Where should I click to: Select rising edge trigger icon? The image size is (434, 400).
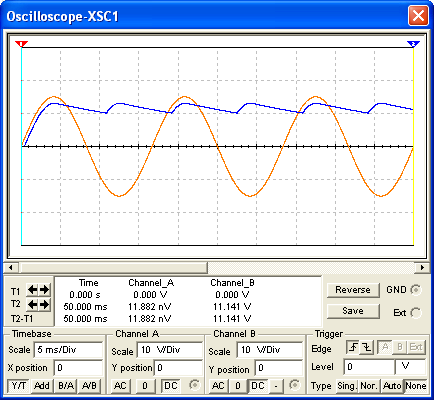click(353, 348)
